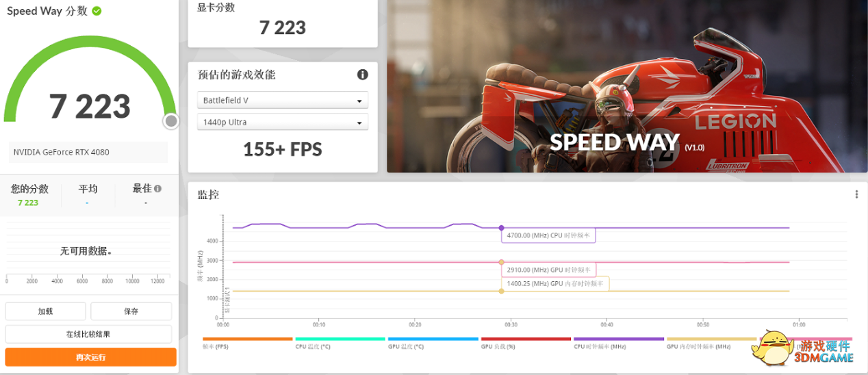Viewport: 868px width, 375px height.
Task: Click the 在线比较结果 button
Action: 88,334
